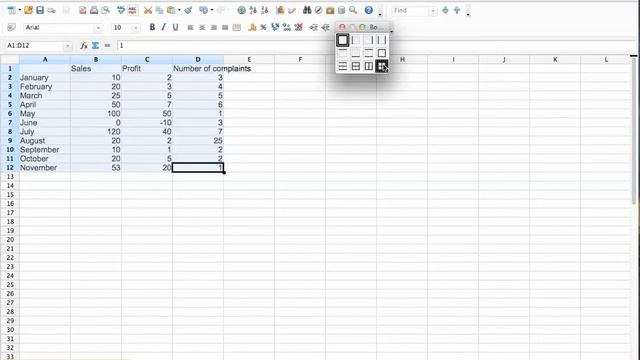Select row 13 header

(10, 177)
